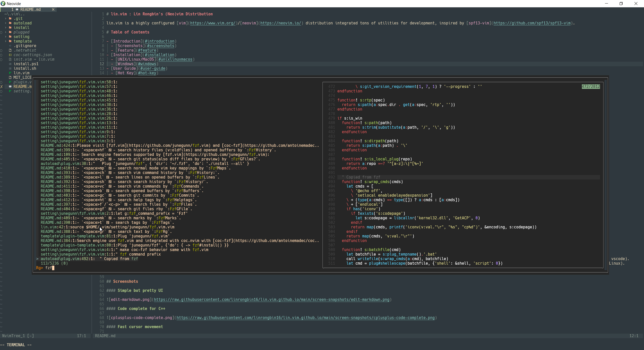This screenshot has width=644, height=350.
Task: Click the git status marker next to plugged
Action: (x=1, y=32)
